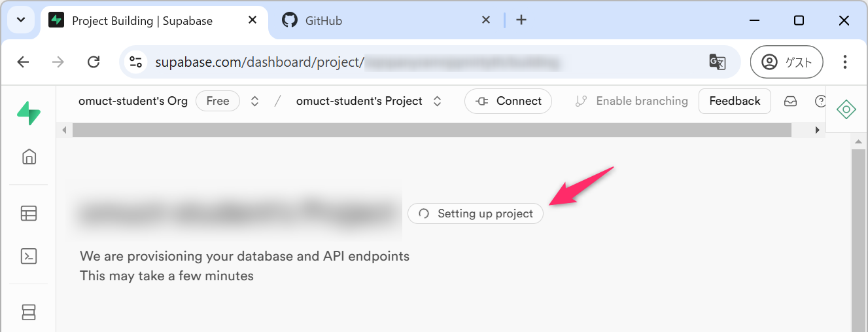
Task: Open the Database sidebar icon
Action: click(x=29, y=312)
